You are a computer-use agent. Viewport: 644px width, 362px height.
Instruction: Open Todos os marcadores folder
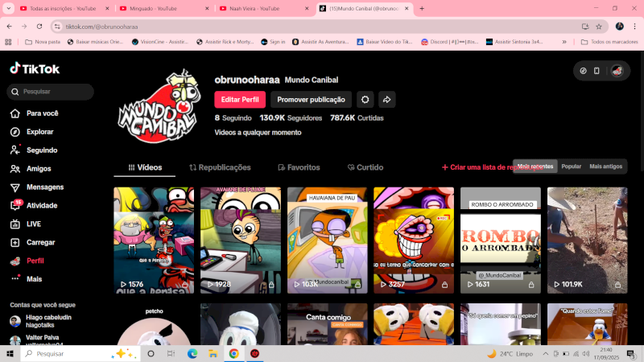609,42
